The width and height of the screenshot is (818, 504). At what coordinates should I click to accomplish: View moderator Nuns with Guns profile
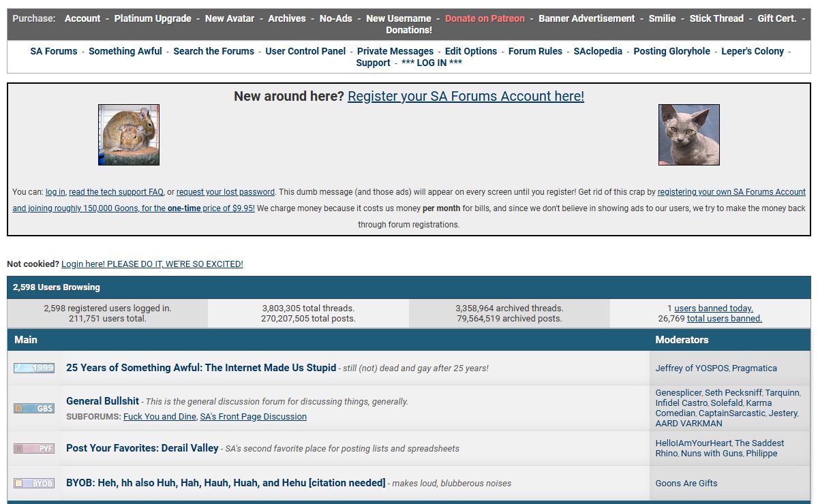711,454
